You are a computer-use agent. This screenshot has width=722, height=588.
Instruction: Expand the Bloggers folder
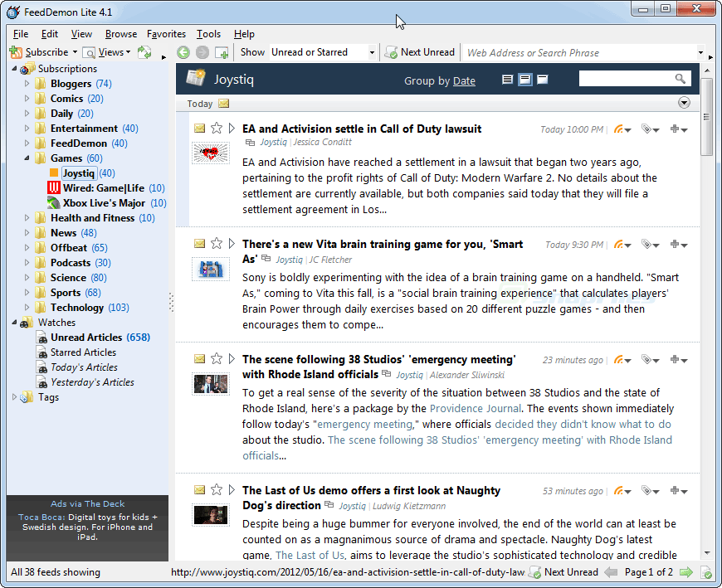pyautogui.click(x=27, y=83)
